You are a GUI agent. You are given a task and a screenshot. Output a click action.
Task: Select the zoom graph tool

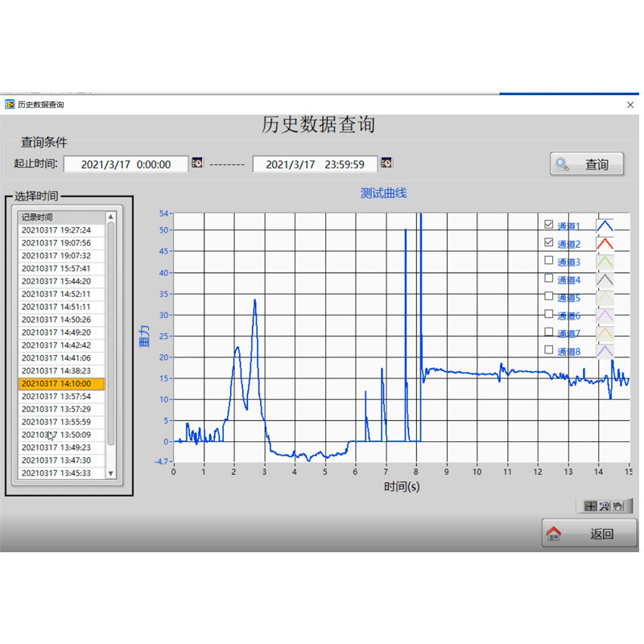pos(605,506)
